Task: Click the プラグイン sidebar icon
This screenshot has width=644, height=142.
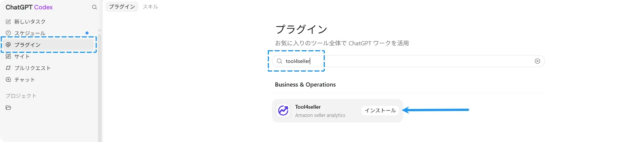Action: [8, 45]
